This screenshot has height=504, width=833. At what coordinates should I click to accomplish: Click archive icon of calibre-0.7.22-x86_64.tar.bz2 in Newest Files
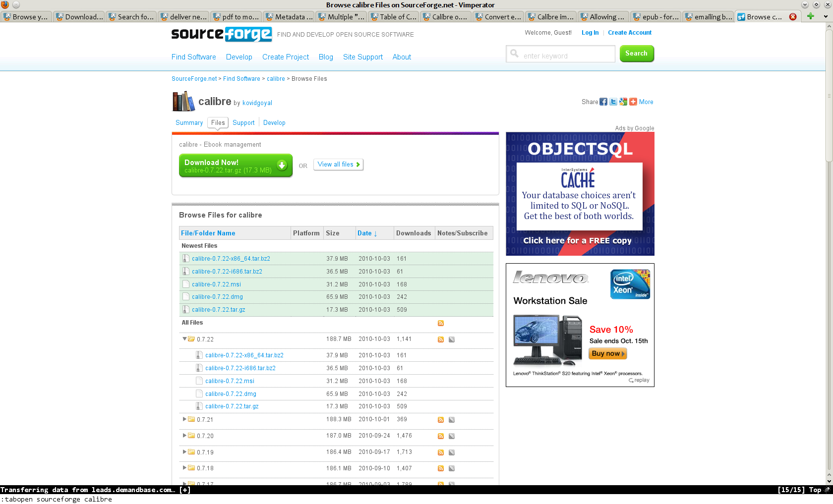(x=186, y=258)
